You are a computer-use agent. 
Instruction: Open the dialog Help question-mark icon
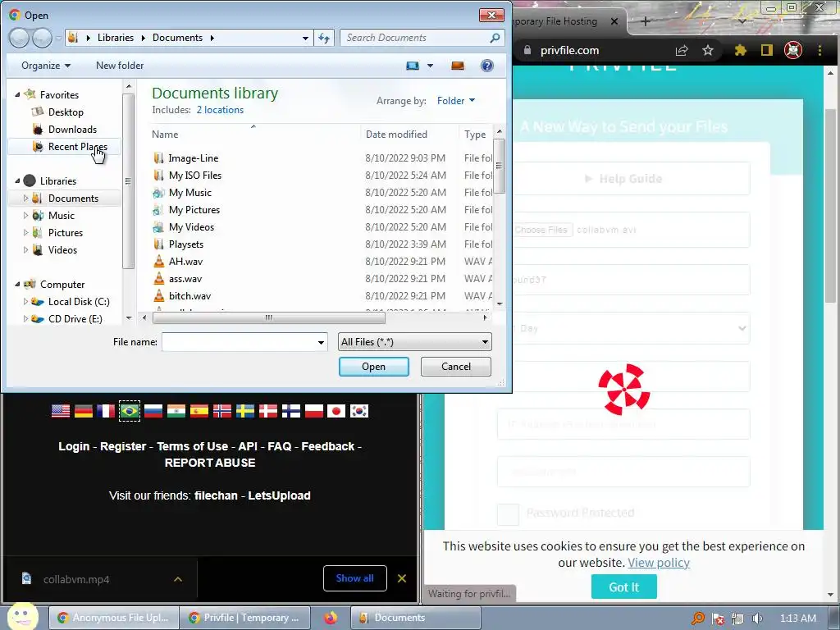[487, 66]
